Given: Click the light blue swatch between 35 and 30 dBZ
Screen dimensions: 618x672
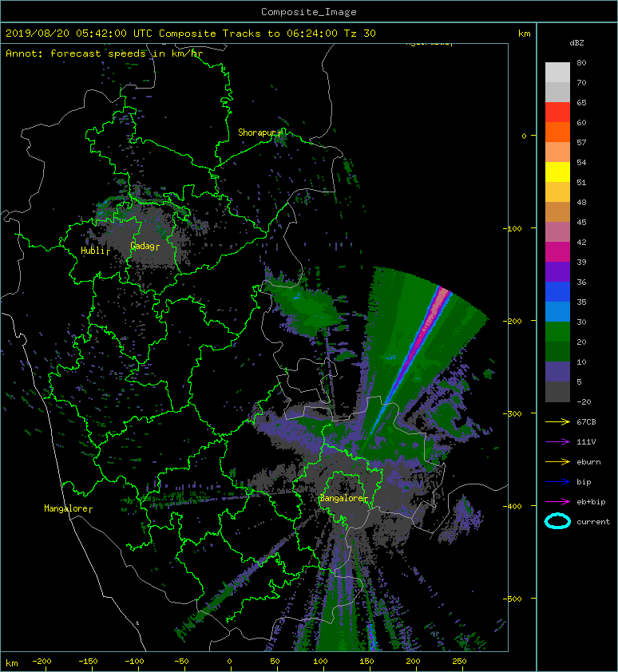Looking at the screenshot, I should click(x=557, y=311).
